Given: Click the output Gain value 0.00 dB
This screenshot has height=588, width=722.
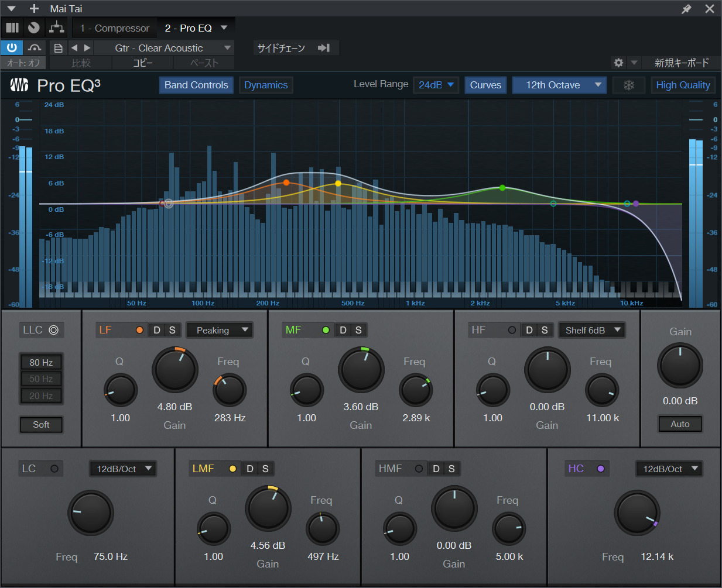Looking at the screenshot, I should tap(680, 401).
